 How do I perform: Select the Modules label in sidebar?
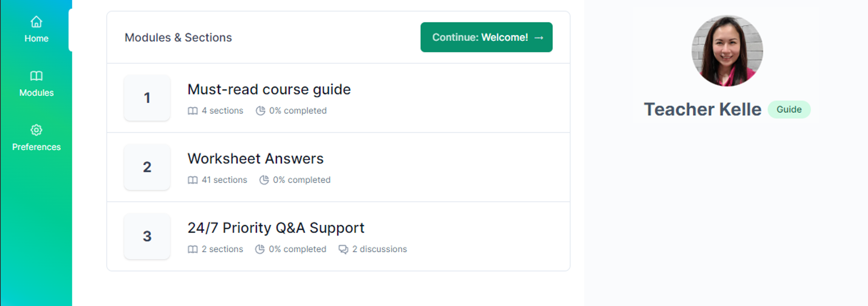37,93
